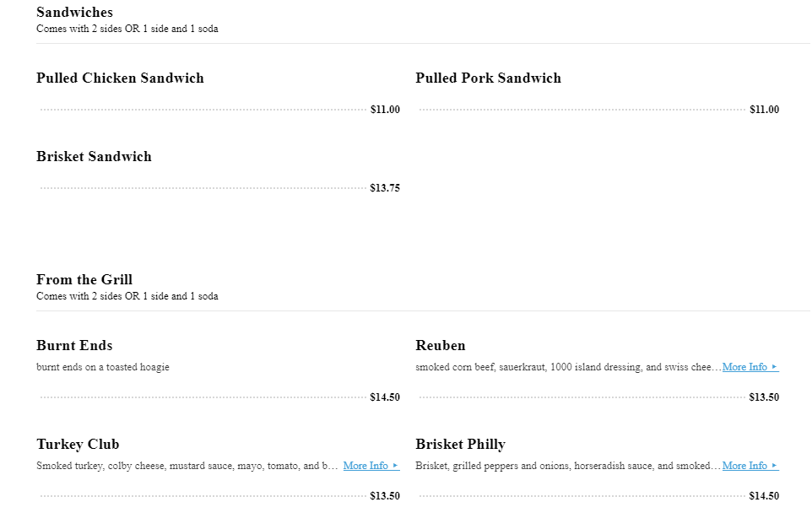The width and height of the screenshot is (812, 529).
Task: Open More Info link for Turkey Club
Action: click(x=365, y=466)
